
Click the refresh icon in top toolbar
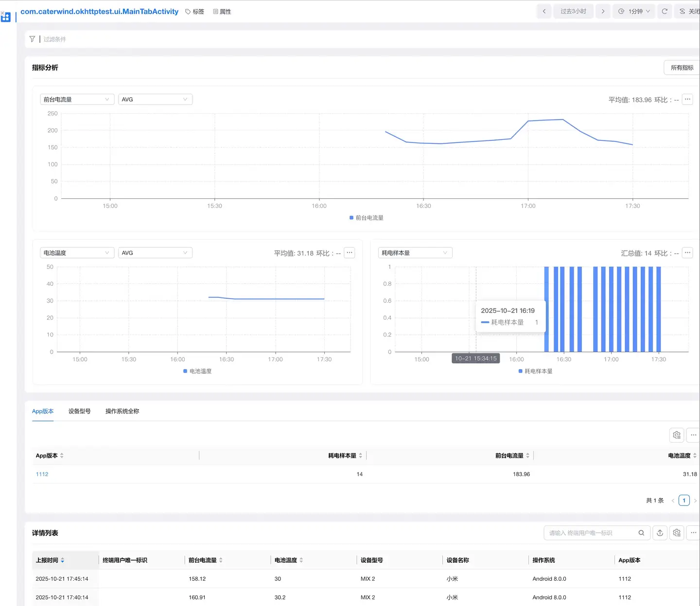(665, 11)
